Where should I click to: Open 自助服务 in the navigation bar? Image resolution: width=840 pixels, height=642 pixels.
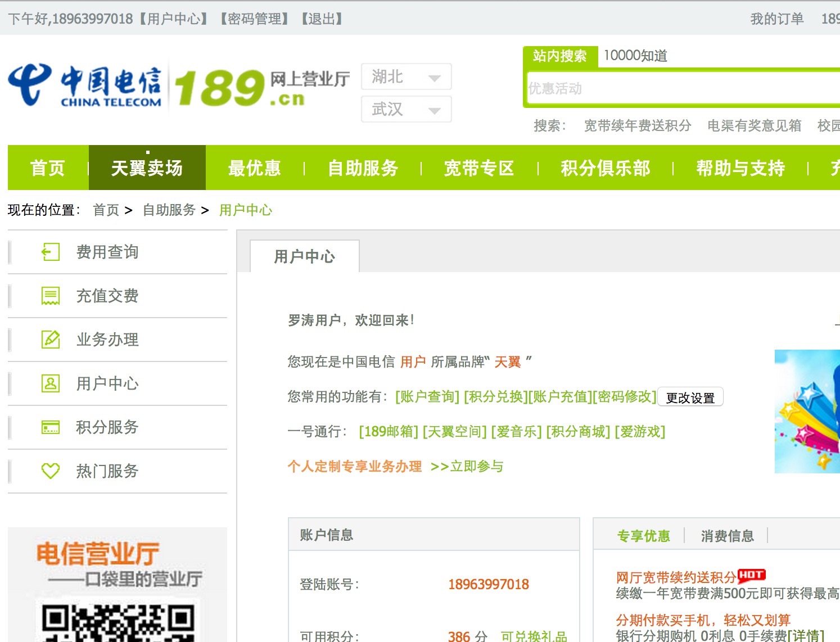363,168
